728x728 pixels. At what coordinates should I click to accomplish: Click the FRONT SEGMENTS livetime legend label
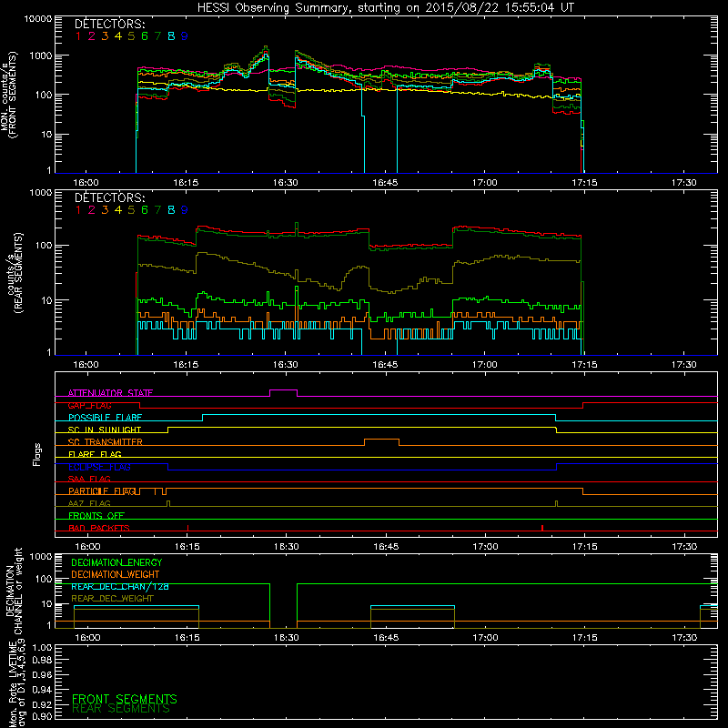[125, 699]
